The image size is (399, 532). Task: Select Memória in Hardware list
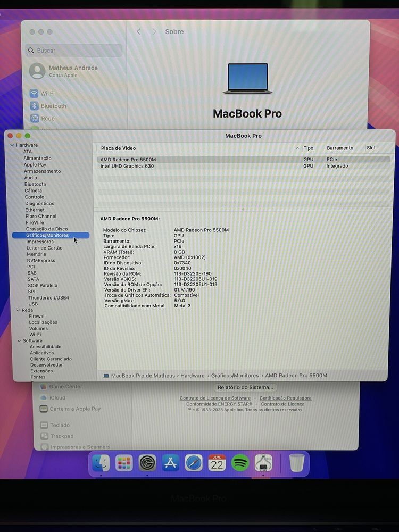36,254
